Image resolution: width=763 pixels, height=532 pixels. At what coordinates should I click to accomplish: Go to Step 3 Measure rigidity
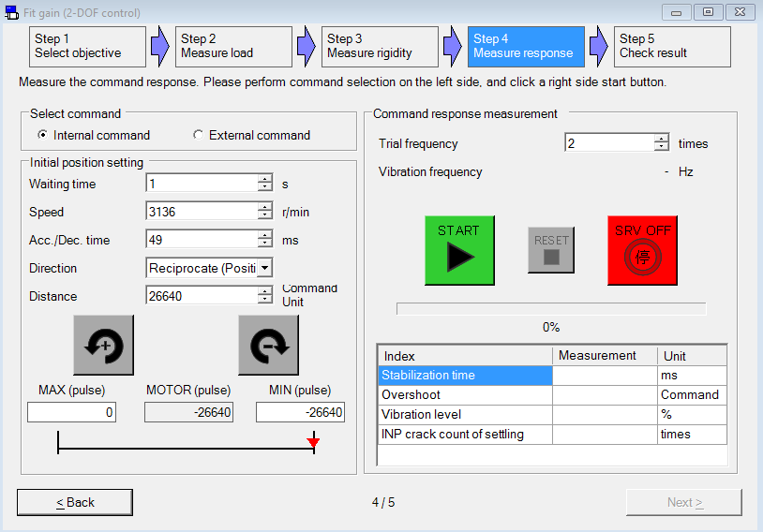pos(380,46)
